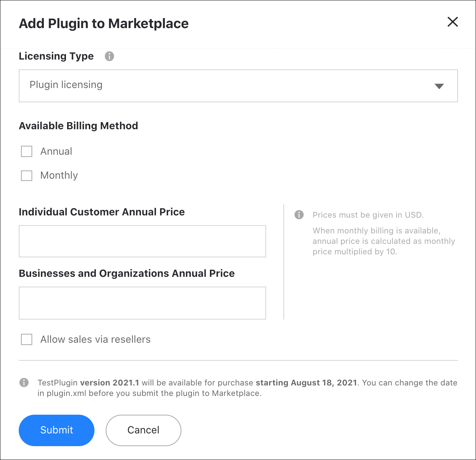
Task: Focus the Businesses and Organizations Annual Price field
Action: click(x=142, y=303)
